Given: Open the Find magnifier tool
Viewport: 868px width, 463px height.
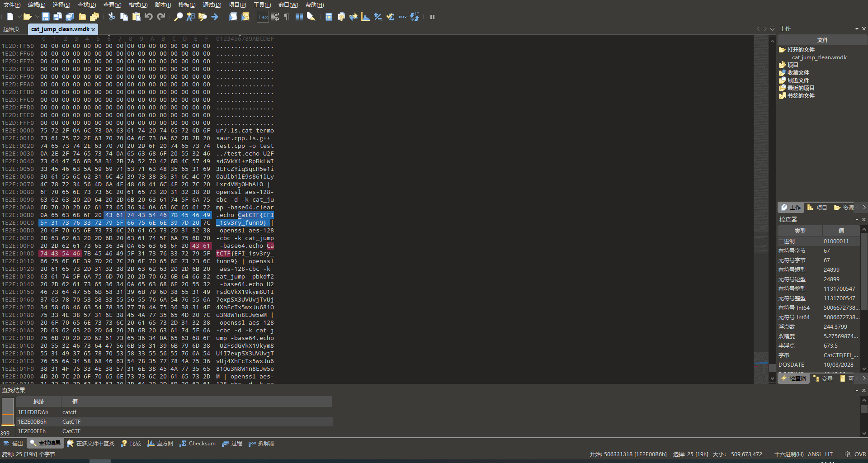Looking at the screenshot, I should pyautogui.click(x=179, y=17).
